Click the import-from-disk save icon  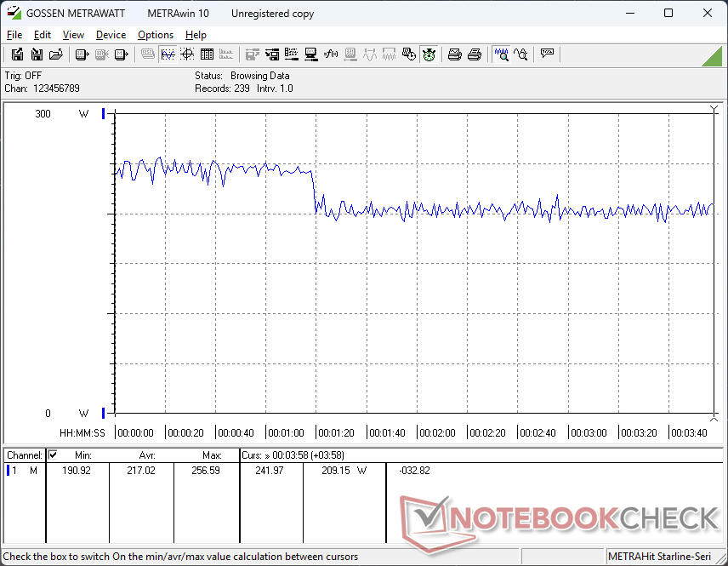click(x=37, y=54)
